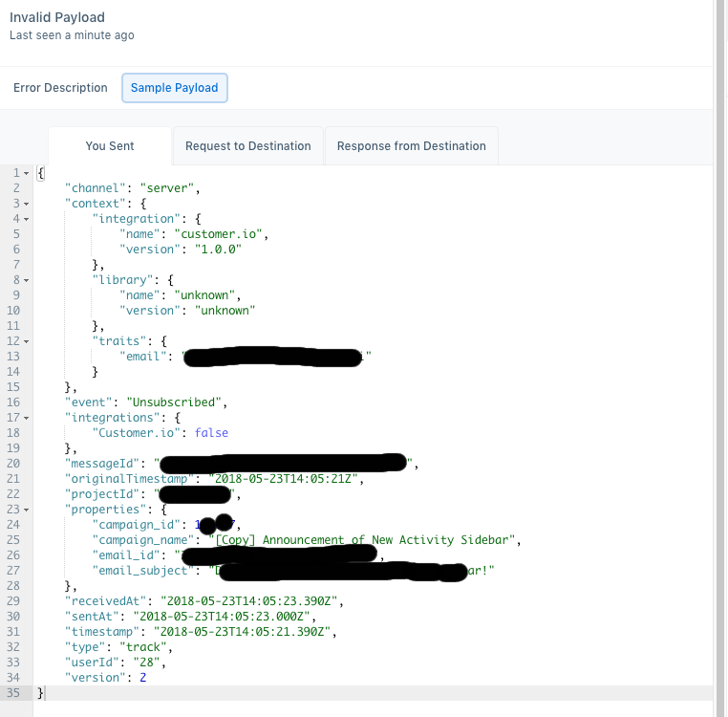Click the receivedAt value "2018-05-23T14:05:23.390Z"
Image resolution: width=728 pixels, height=717 pixels.
[248, 601]
